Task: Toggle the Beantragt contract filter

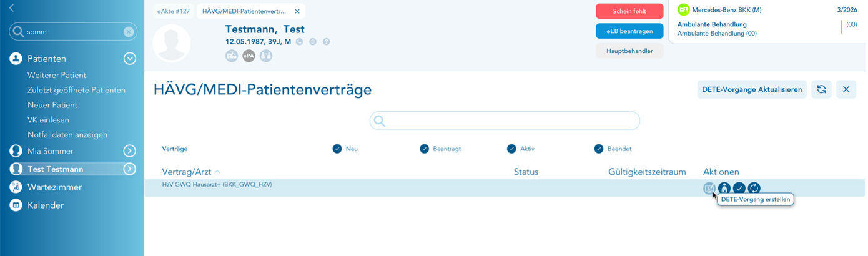Action: coord(425,149)
